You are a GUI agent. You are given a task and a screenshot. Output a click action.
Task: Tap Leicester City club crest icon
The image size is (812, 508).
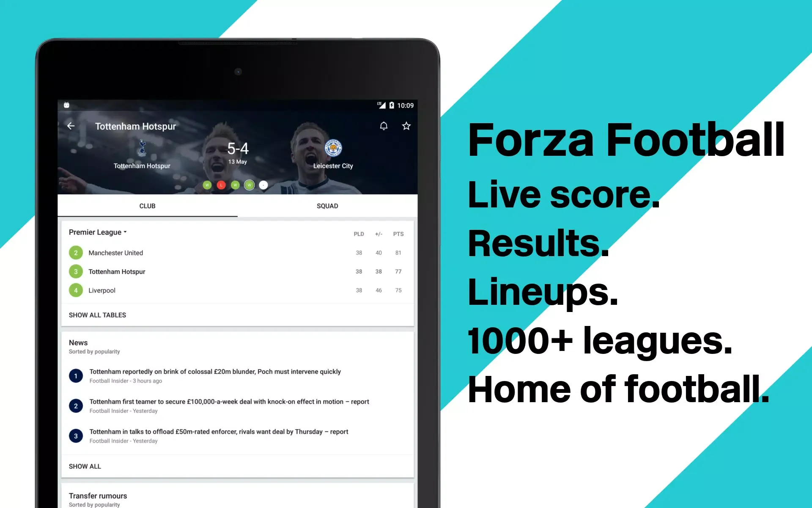[333, 148]
